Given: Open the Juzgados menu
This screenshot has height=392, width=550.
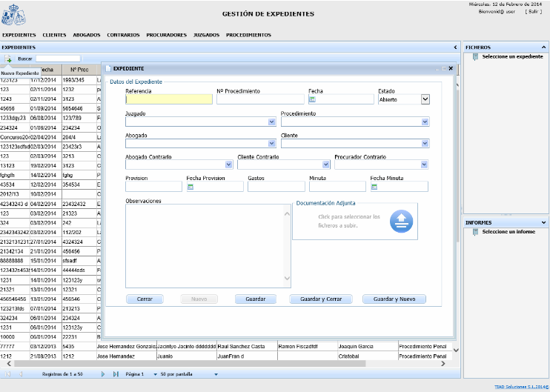Looking at the screenshot, I should (x=205, y=35).
